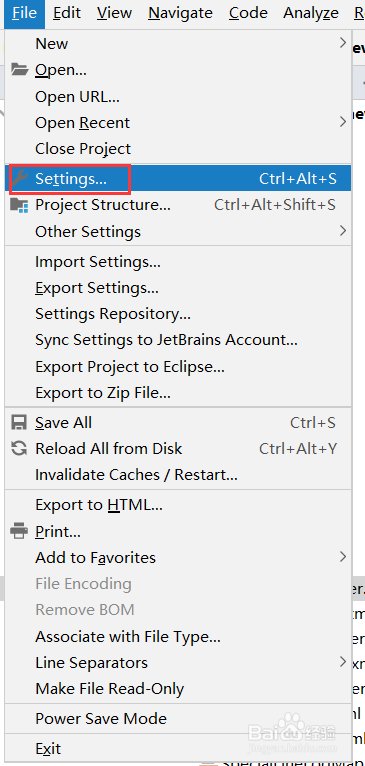
Task: Expand the Add to Favorites submenu
Action: [343, 557]
